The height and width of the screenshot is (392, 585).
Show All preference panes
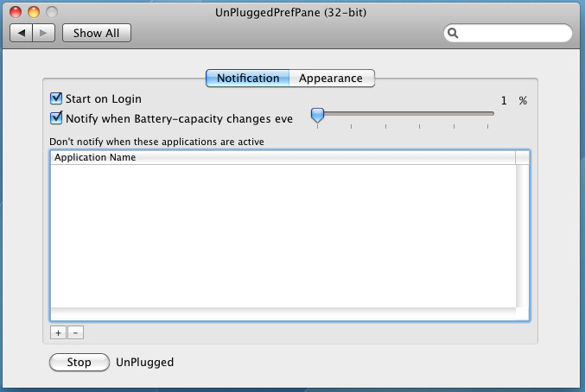point(96,33)
